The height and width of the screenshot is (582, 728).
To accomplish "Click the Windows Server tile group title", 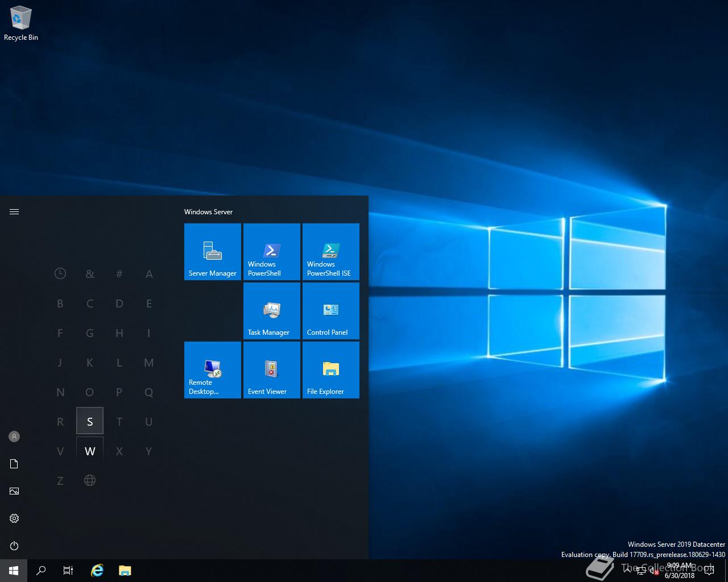I will (208, 211).
